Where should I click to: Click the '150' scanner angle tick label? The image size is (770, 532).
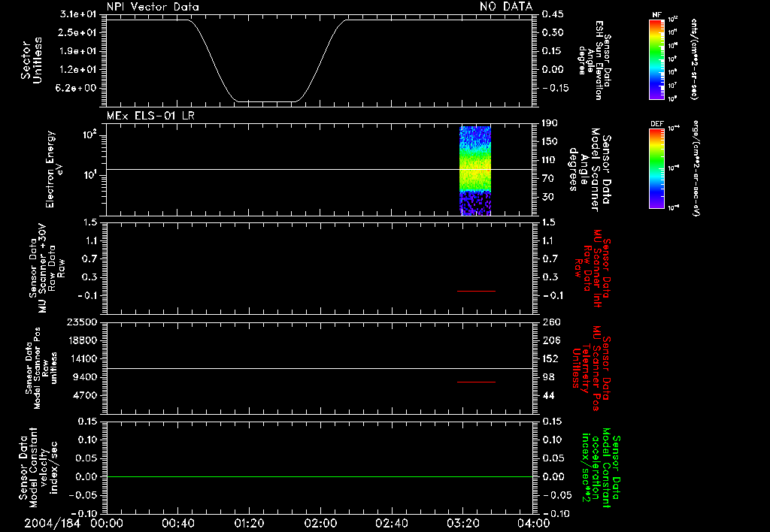click(x=550, y=142)
